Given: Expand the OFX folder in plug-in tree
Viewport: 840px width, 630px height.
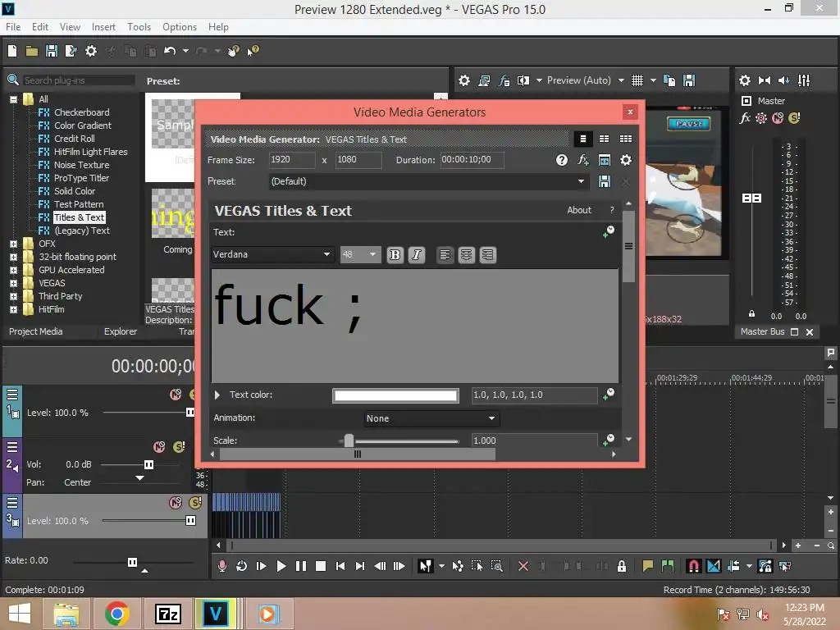Looking at the screenshot, I should point(13,244).
